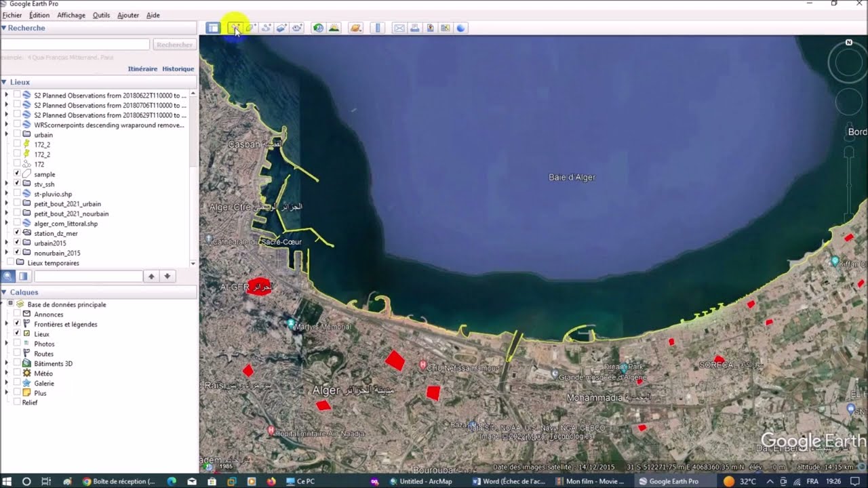Click the CHU Nefissa Hamoud hospital marker
Viewport: 868px width, 488px height.
point(423,365)
